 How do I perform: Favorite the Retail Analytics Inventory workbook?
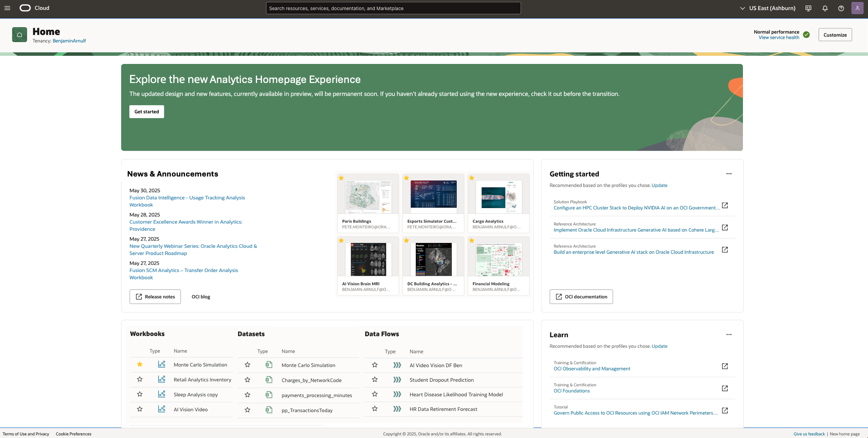tap(140, 379)
